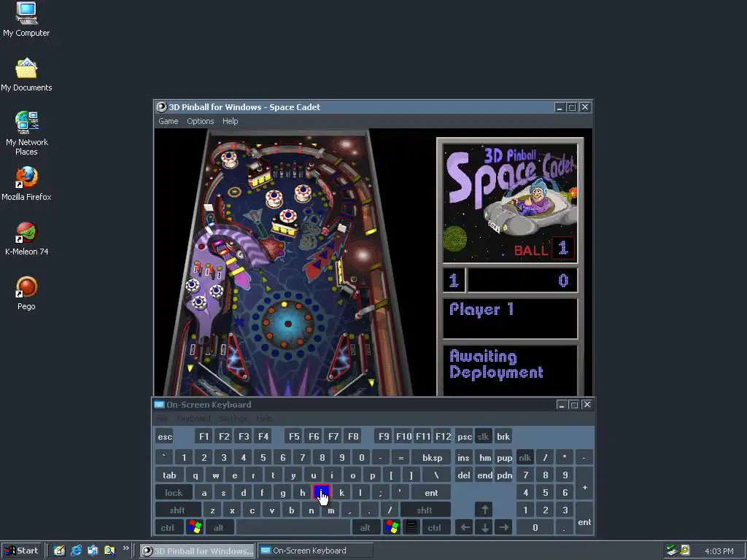Click the del key

click(463, 475)
